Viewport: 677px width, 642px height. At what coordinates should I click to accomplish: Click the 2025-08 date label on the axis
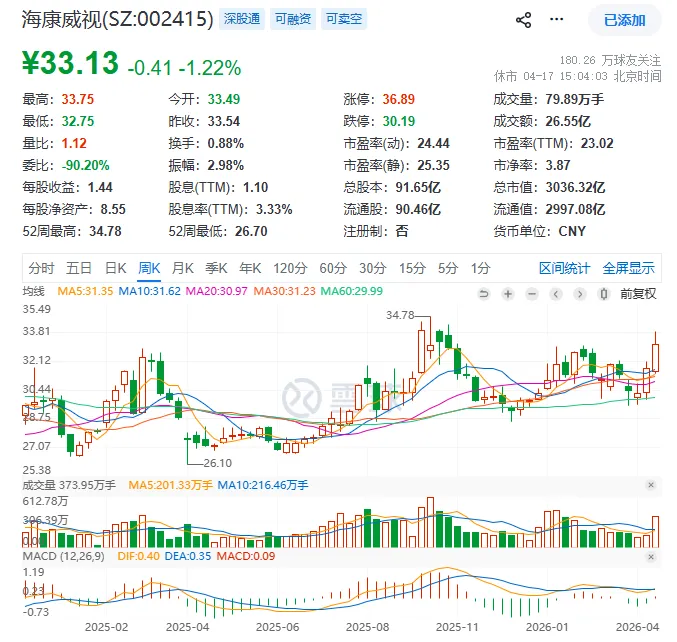[x=367, y=627]
